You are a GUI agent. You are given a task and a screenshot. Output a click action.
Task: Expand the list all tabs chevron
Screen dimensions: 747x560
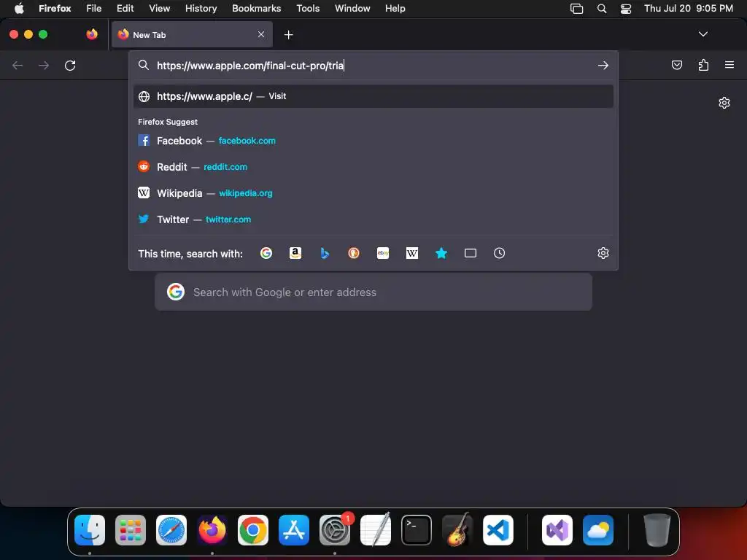point(703,34)
